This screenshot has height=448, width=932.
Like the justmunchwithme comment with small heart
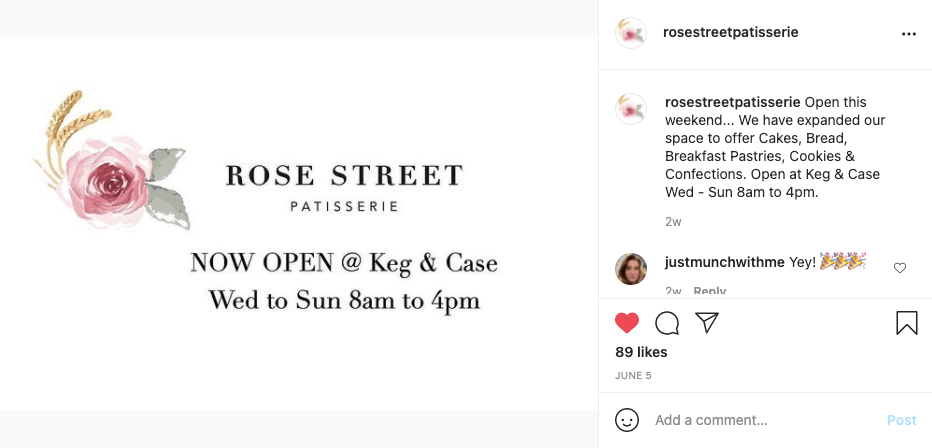[x=899, y=268]
